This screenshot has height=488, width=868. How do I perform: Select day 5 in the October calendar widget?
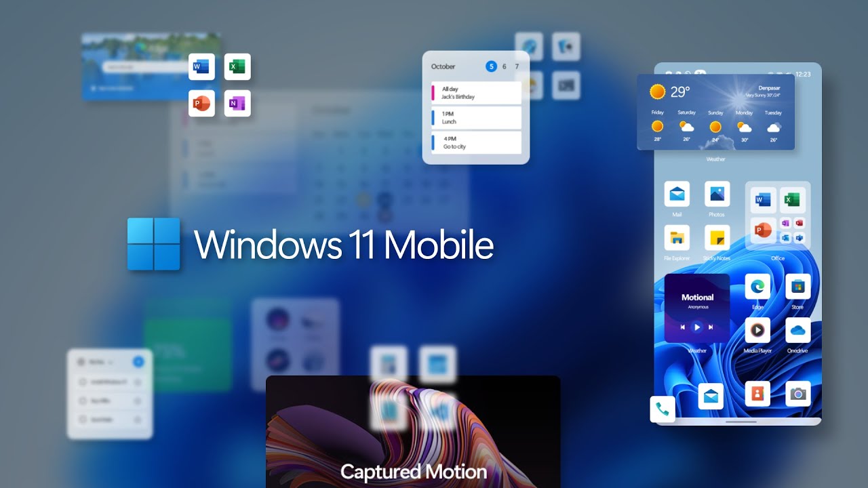coord(491,66)
